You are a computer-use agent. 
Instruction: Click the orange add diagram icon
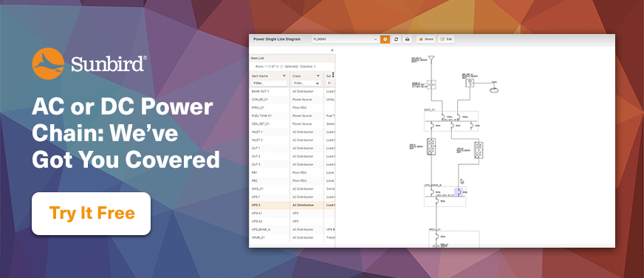385,39
